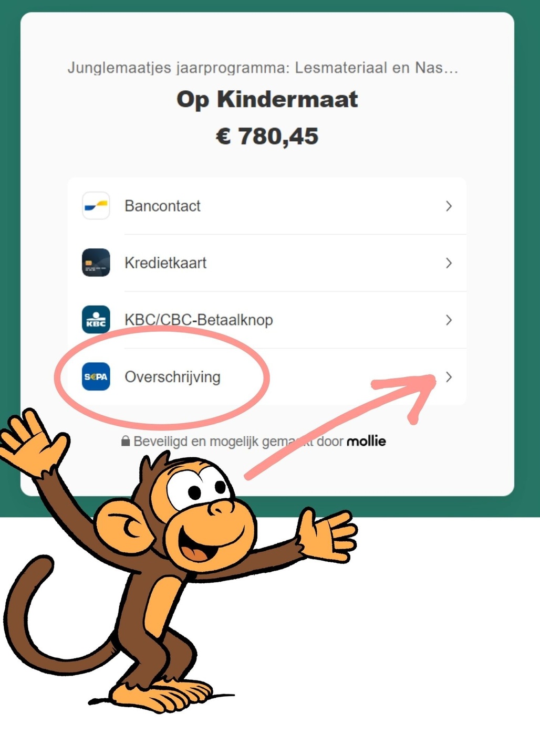Click the Kredietkaart card icon
Viewport: 540px width, 756px height.
(96, 262)
